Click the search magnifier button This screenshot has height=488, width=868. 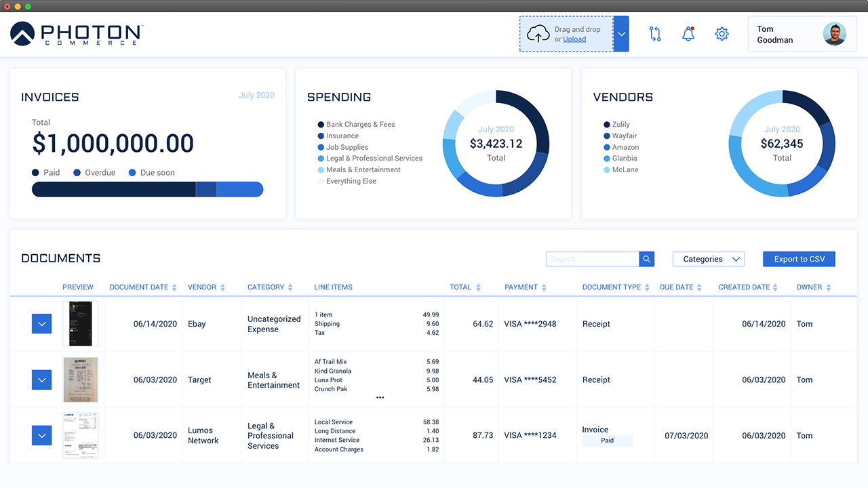pos(647,259)
